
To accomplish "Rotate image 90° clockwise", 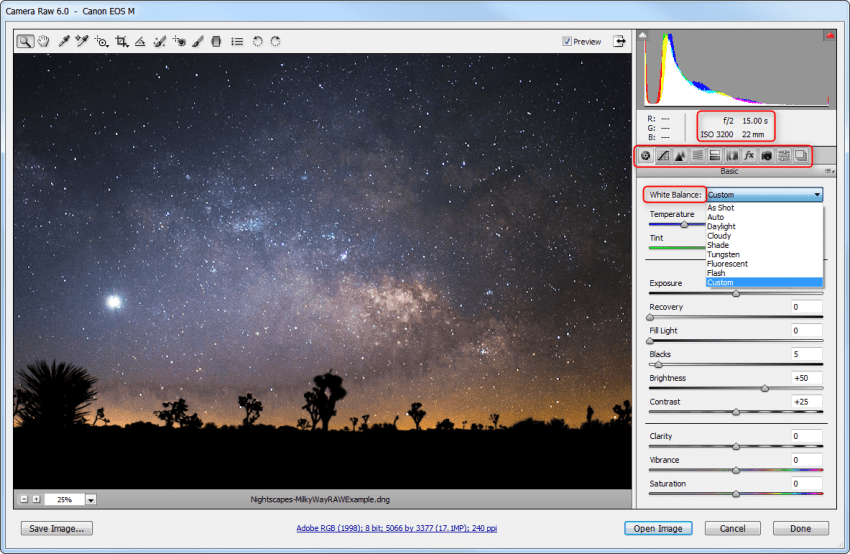I will (275, 41).
